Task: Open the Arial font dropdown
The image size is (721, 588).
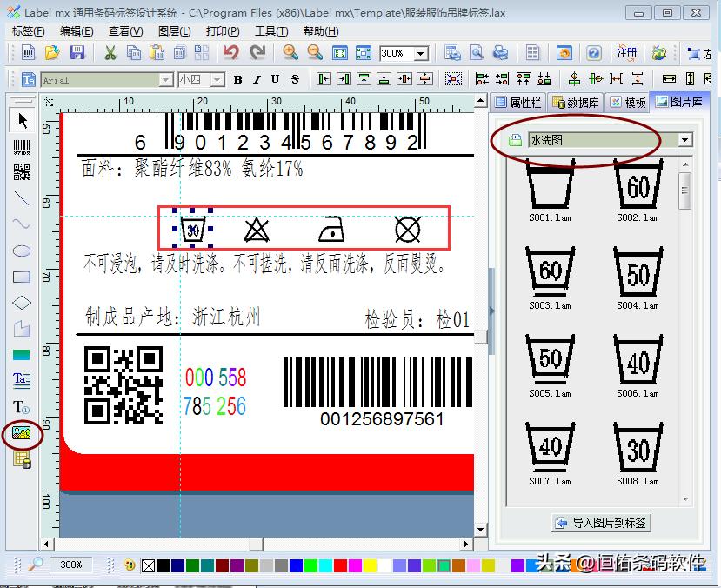Action: click(166, 80)
